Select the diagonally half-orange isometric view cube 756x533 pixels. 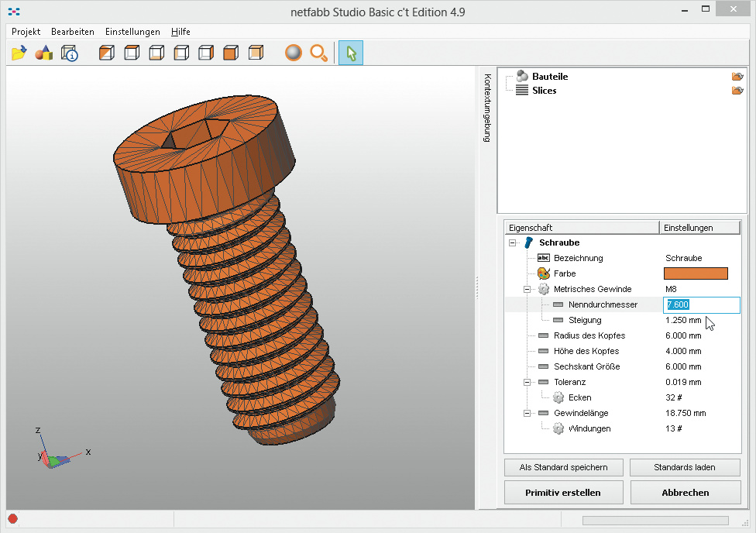(107, 53)
